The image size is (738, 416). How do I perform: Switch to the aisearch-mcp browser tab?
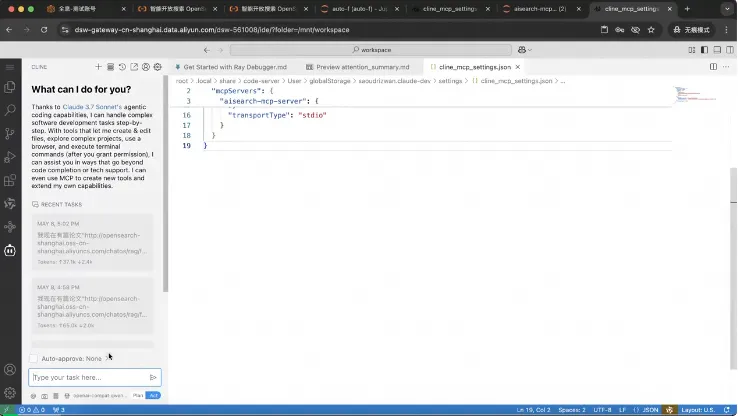540,9
